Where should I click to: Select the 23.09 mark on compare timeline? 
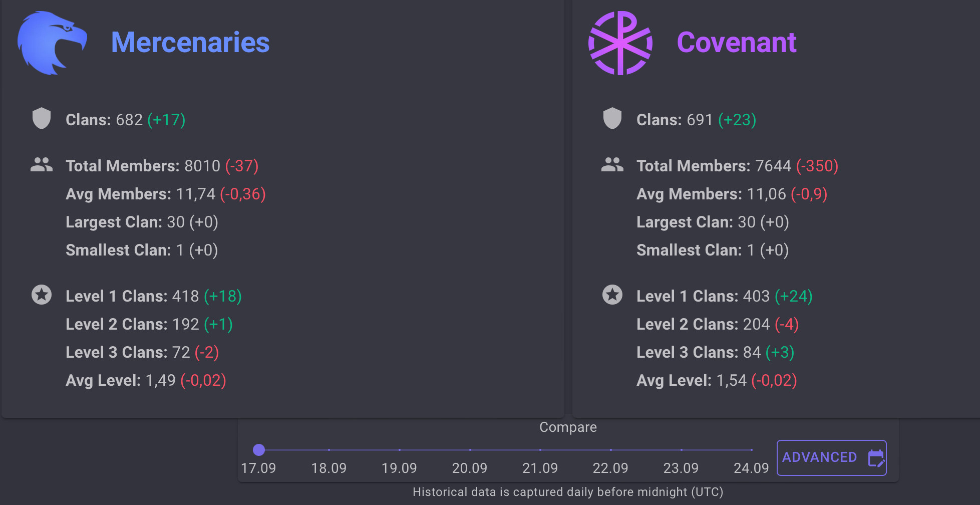click(681, 450)
